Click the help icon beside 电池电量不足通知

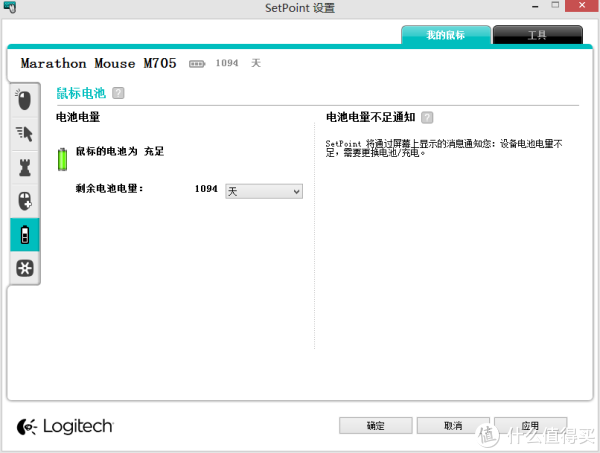tap(427, 117)
